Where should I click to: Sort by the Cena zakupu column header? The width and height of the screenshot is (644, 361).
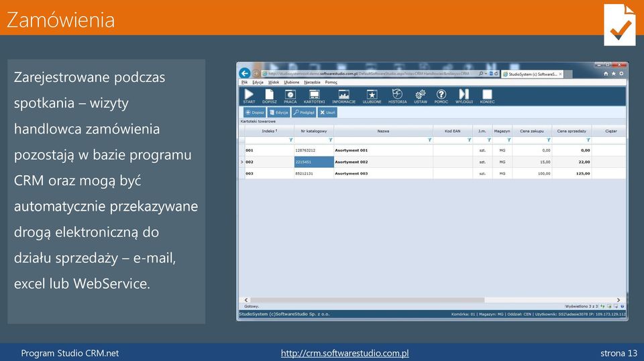(531, 131)
